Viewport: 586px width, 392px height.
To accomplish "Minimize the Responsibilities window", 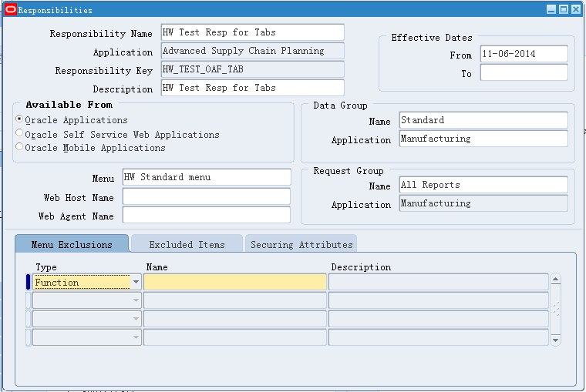I will coord(551,9).
